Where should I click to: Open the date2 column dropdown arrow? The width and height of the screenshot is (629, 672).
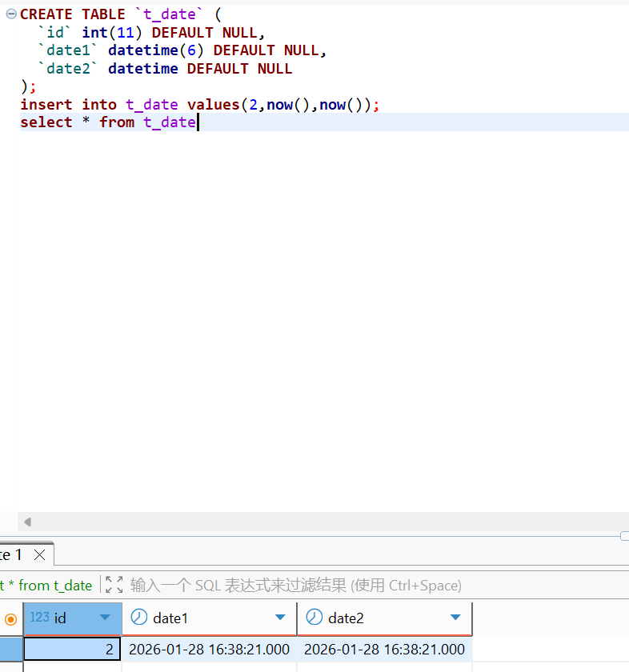[x=455, y=618]
